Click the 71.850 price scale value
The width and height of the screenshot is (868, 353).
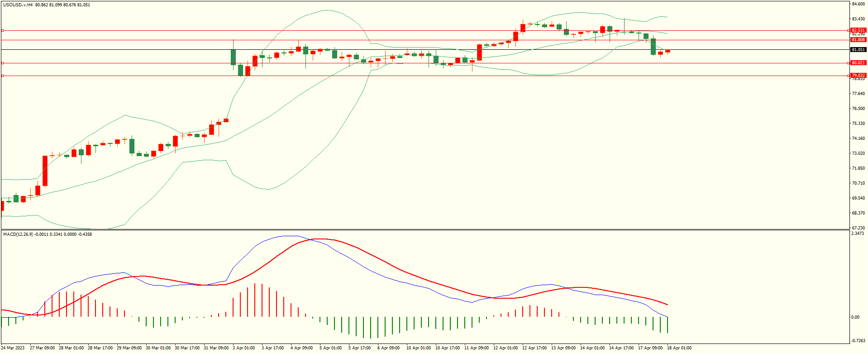(x=858, y=168)
